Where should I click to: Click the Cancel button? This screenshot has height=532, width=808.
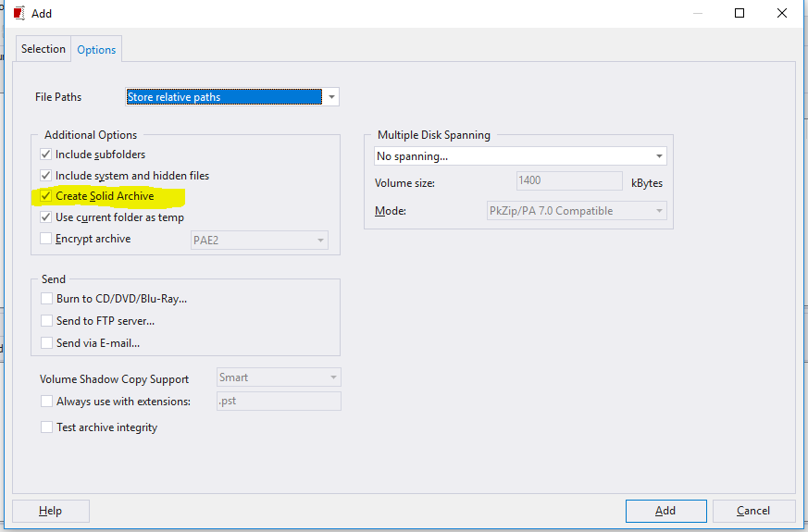[x=754, y=511]
